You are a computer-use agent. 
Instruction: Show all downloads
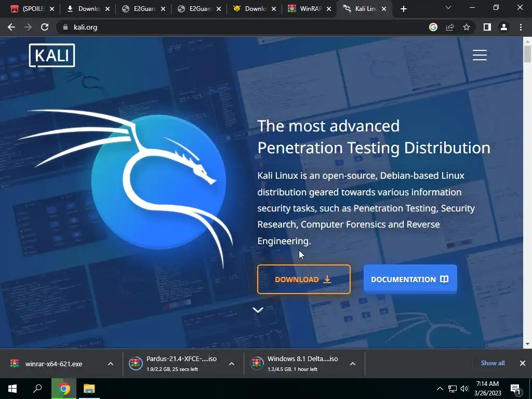point(493,363)
